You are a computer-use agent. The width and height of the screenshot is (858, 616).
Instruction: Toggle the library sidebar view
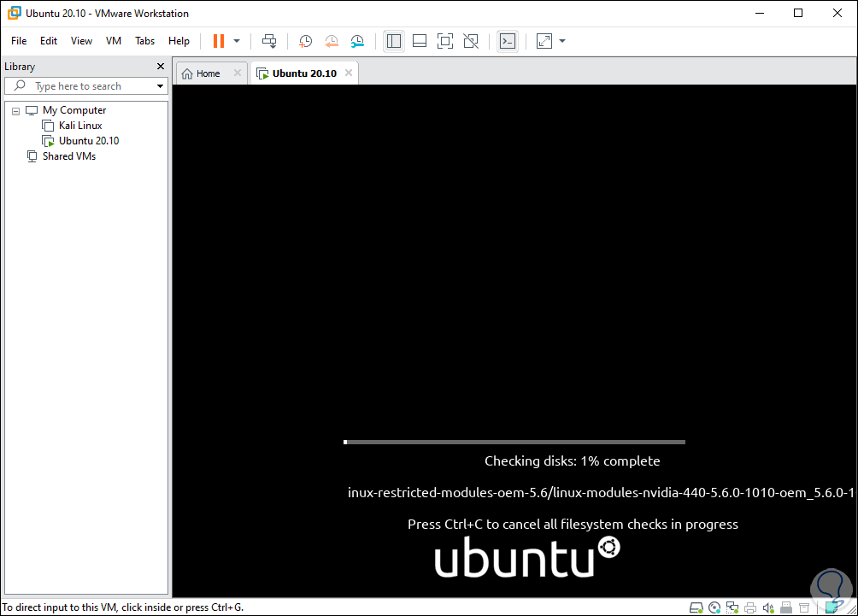coord(393,41)
